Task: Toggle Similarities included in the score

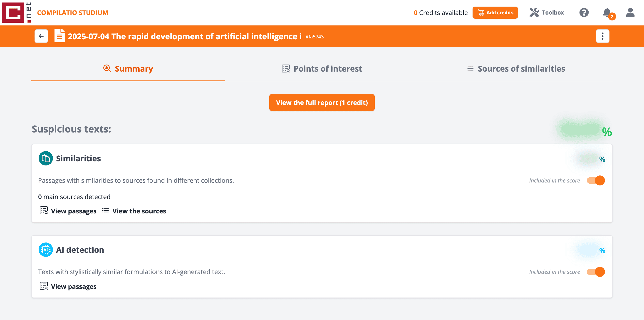Action: point(596,180)
